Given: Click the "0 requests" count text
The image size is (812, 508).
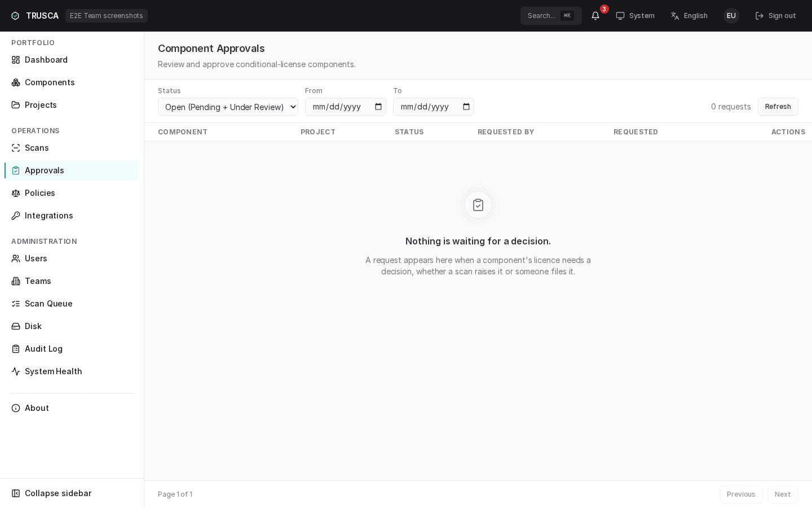Looking at the screenshot, I should click(731, 107).
